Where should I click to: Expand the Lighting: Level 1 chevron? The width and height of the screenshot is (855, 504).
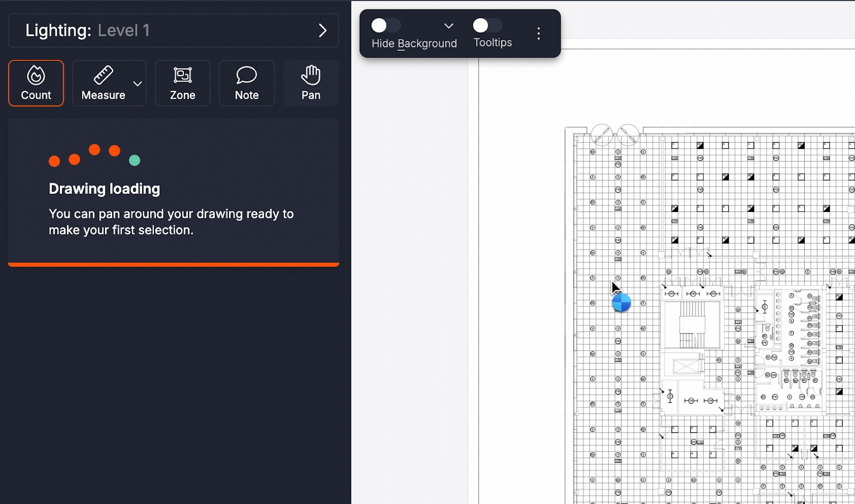[322, 30]
